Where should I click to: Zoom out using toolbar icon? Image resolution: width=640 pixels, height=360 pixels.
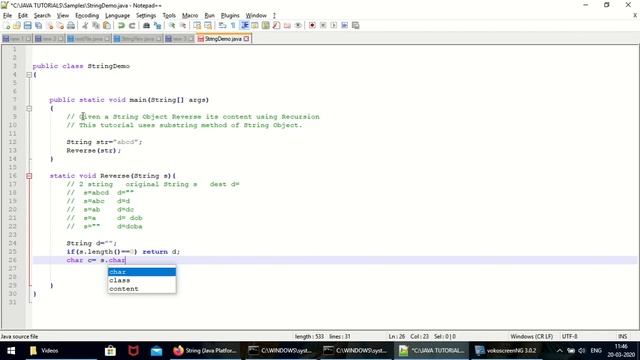coord(183,25)
